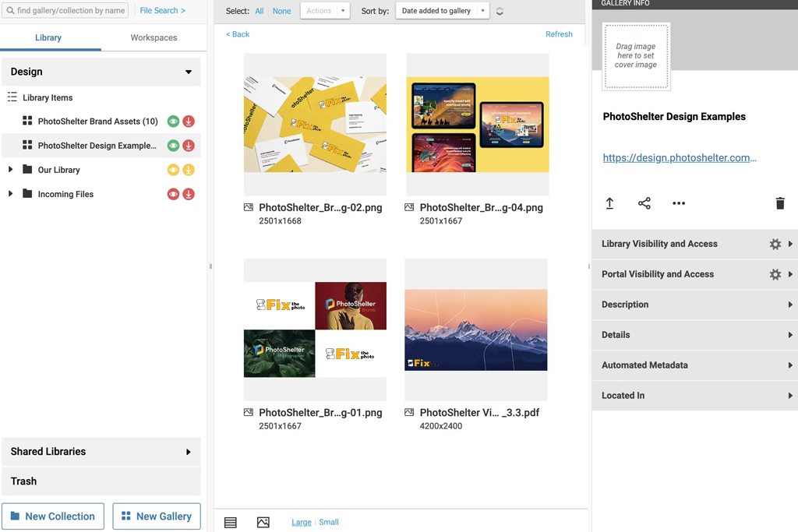Click the sort order reverse icon
The image size is (798, 532).
click(x=500, y=11)
